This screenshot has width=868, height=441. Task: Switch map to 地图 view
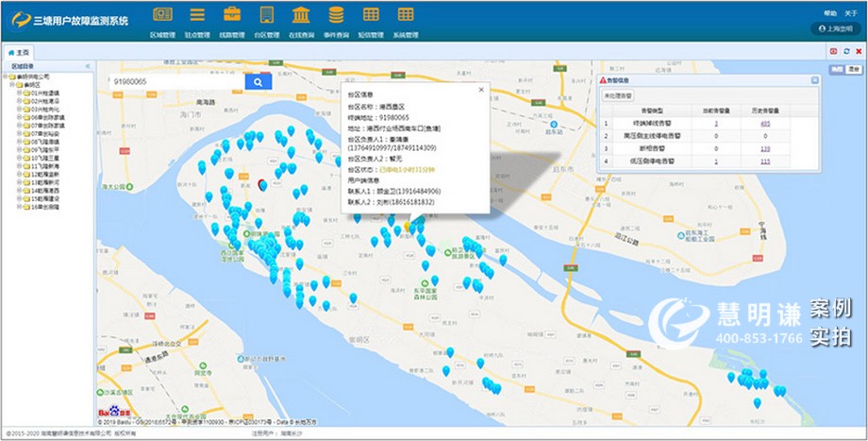coord(836,70)
